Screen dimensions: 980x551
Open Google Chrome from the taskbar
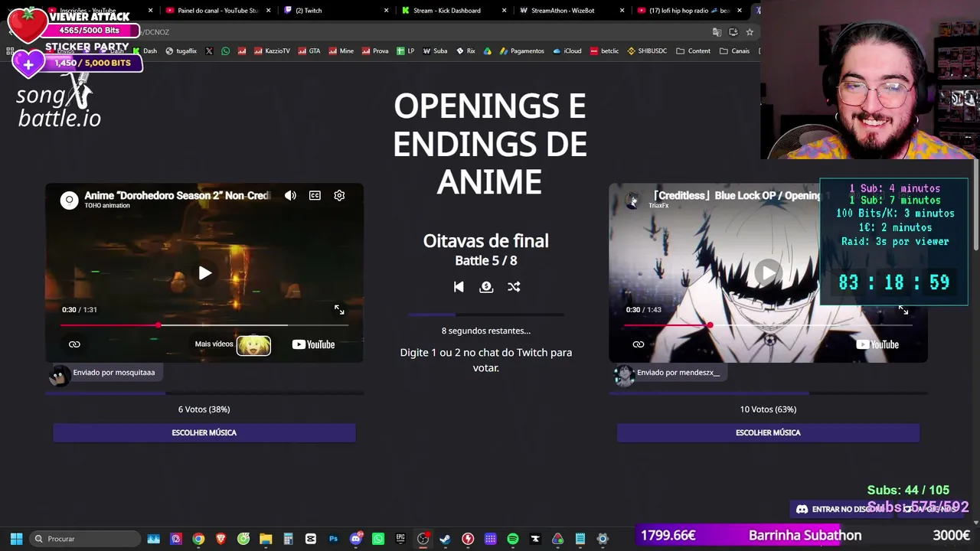click(x=198, y=539)
